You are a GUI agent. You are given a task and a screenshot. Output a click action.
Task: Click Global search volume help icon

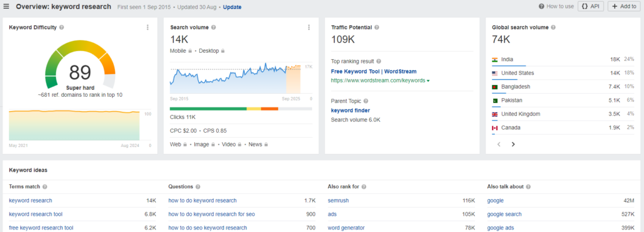click(x=553, y=28)
